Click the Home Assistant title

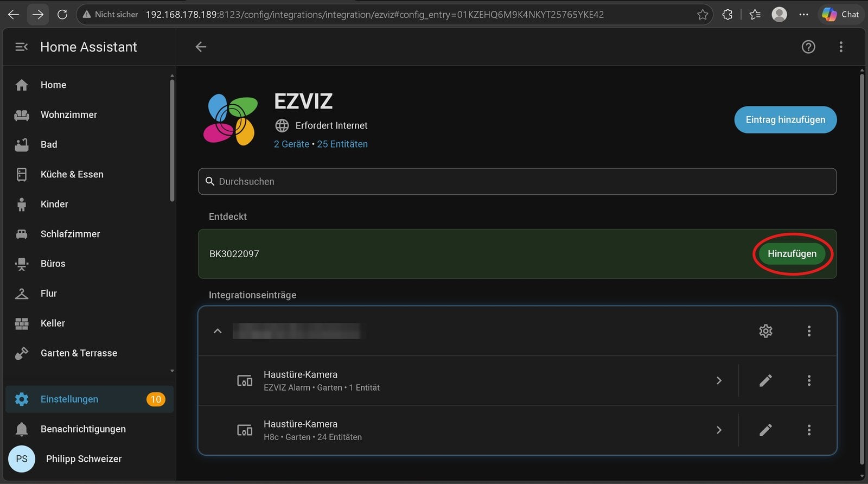pyautogui.click(x=88, y=47)
